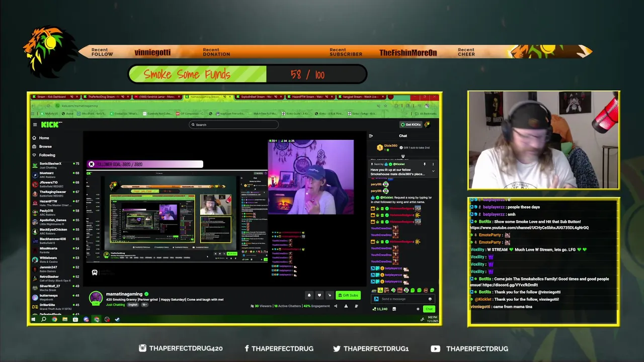Open the Kicko Guide bookmark
Image resolution: width=644 pixels, height=362 pixels.
(296, 114)
